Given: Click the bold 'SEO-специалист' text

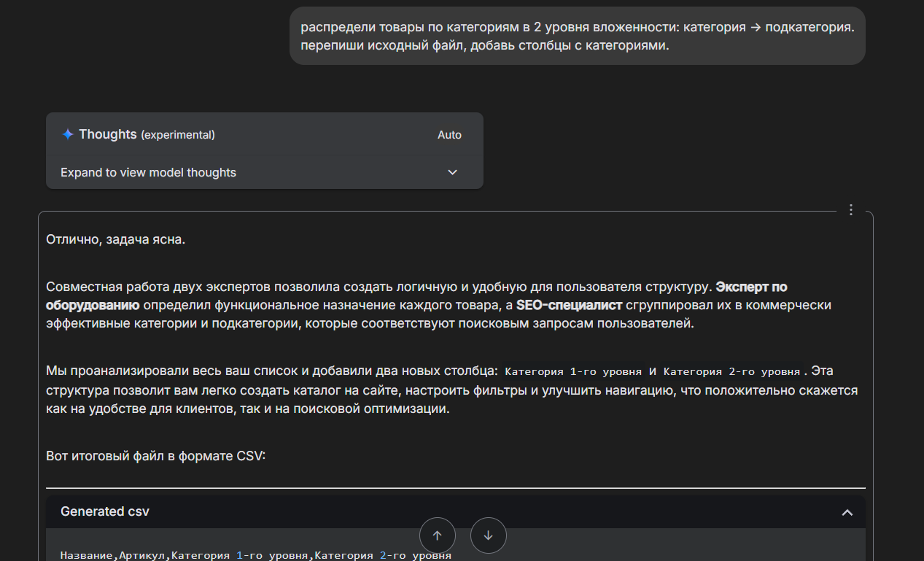Looking at the screenshot, I should [569, 305].
